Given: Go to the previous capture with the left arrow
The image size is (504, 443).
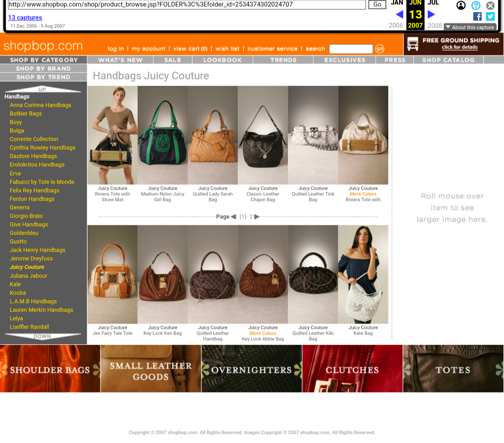Looking at the screenshot, I should (x=400, y=14).
